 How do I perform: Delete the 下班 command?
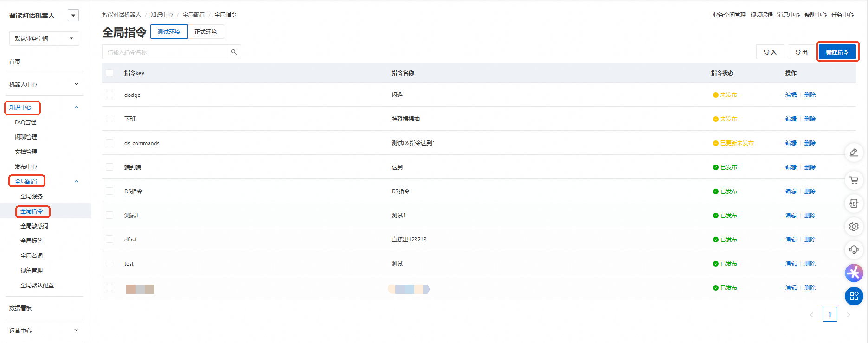810,119
